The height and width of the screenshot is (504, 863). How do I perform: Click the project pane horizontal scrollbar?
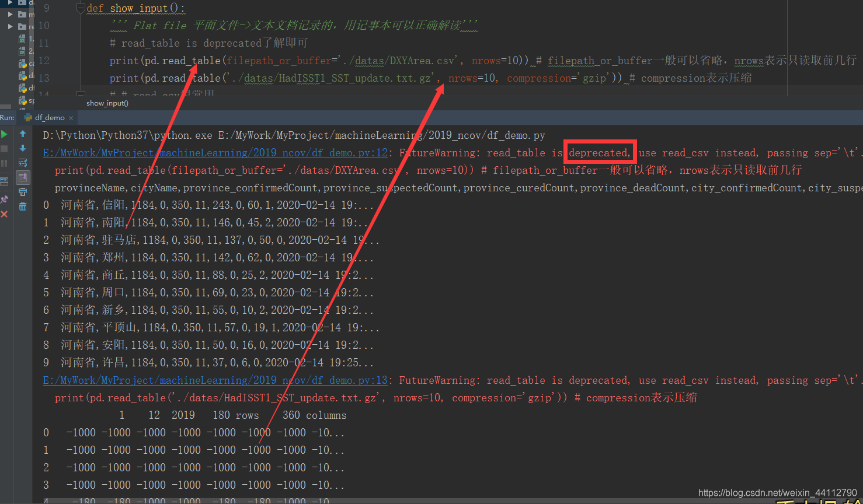pos(6,106)
